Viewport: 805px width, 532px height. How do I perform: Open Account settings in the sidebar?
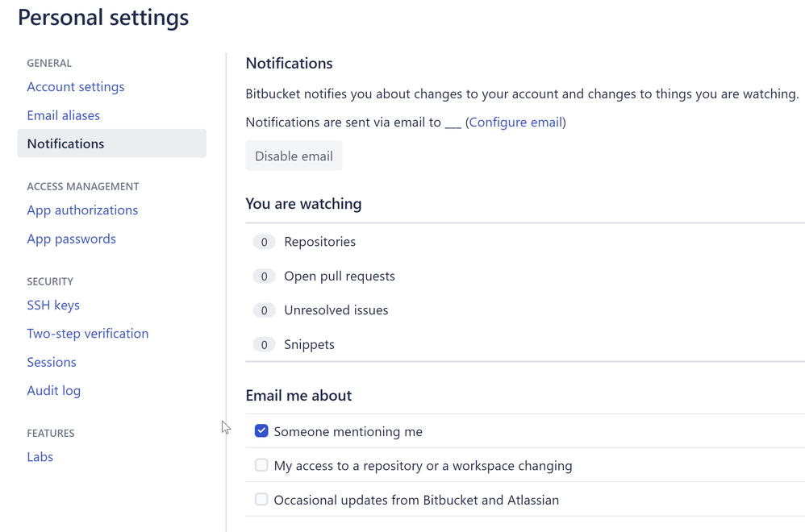(x=75, y=87)
